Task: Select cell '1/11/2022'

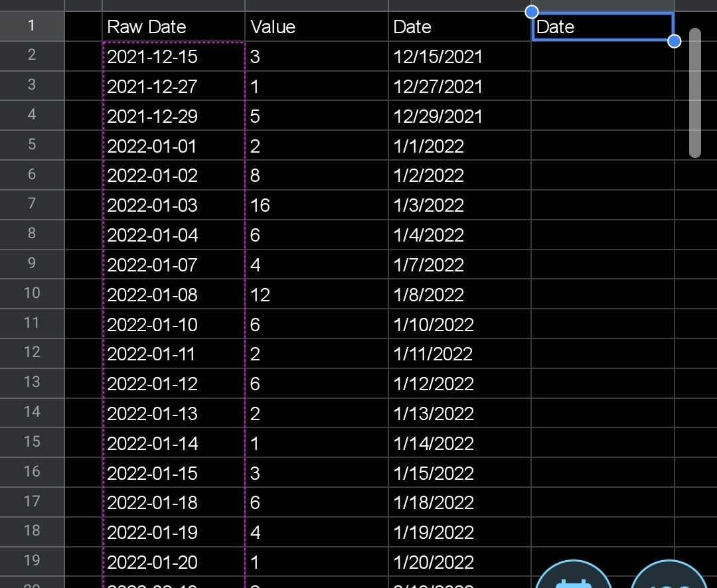Action: tap(459, 354)
